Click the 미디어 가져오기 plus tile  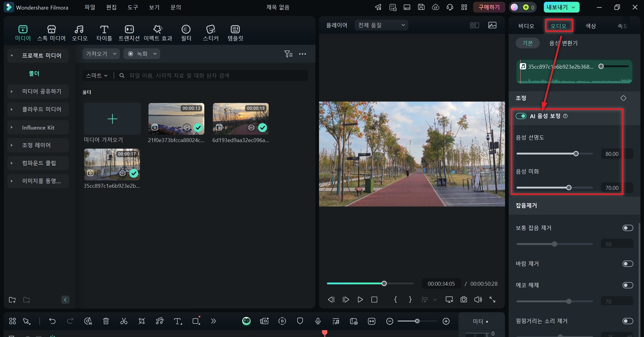tap(112, 119)
